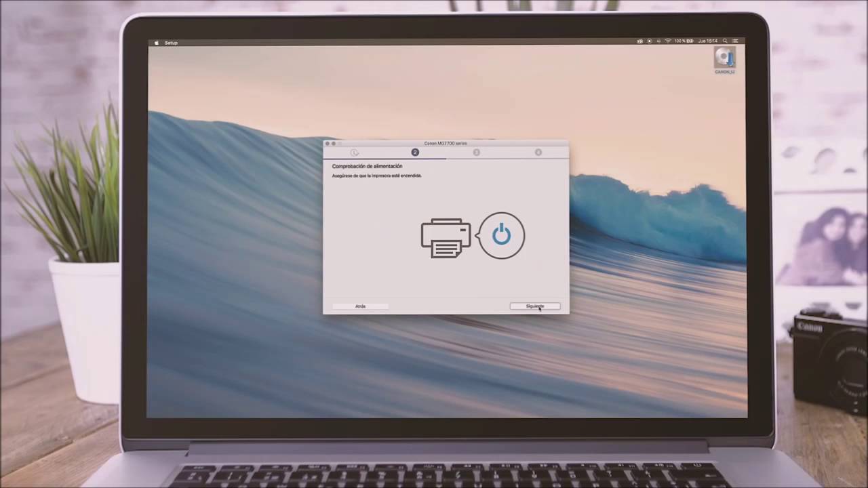Click the camera-shaped menu bar icon

point(639,41)
